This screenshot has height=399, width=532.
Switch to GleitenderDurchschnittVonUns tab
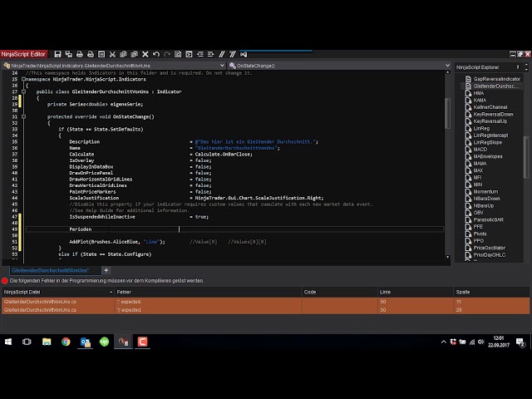(x=52, y=270)
